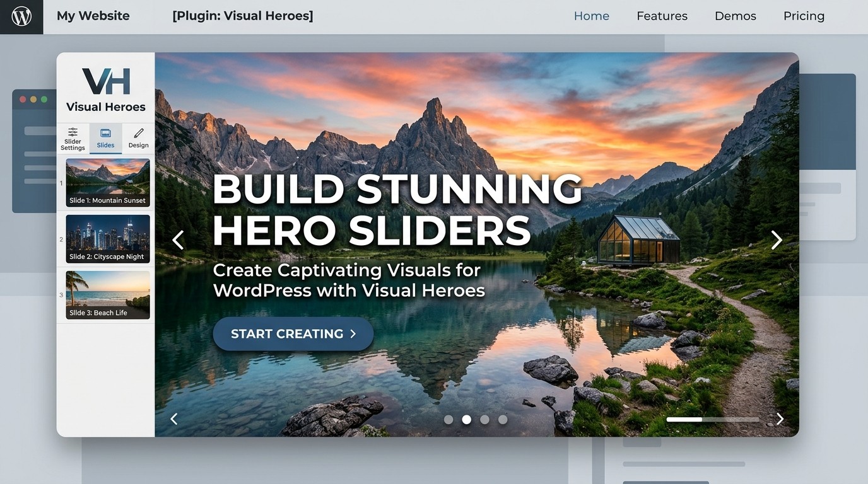Open the My Website site title

[93, 16]
